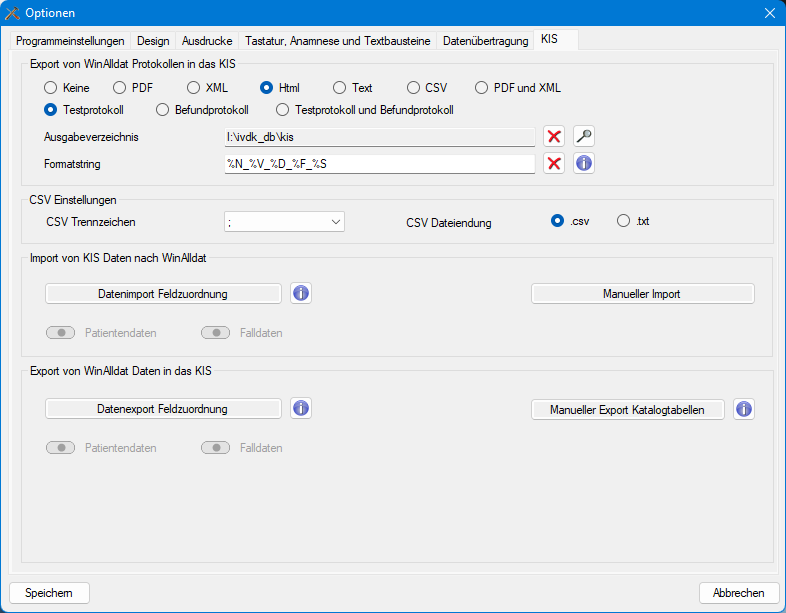This screenshot has height=613, width=786.
Task: Select .txt as CSV file extension
Action: click(x=624, y=221)
